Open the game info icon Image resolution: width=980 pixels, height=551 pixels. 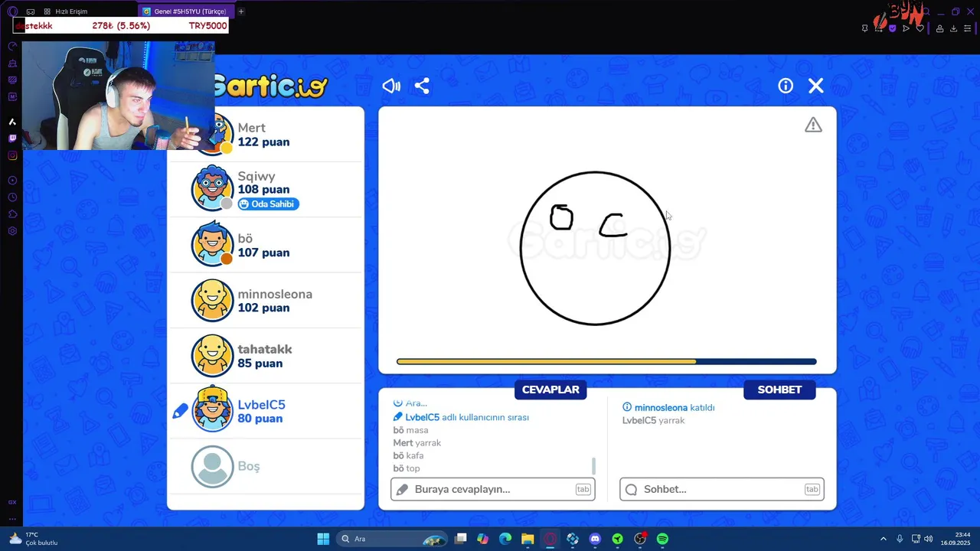pos(786,86)
